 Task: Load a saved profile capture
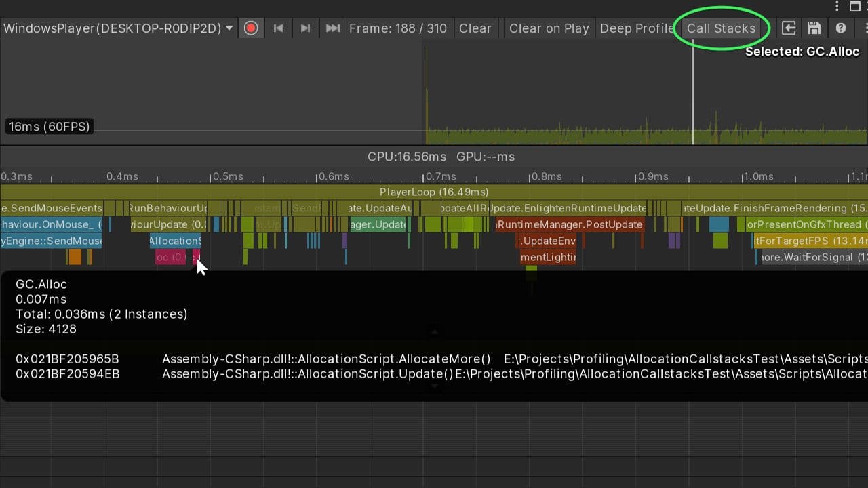click(787, 28)
